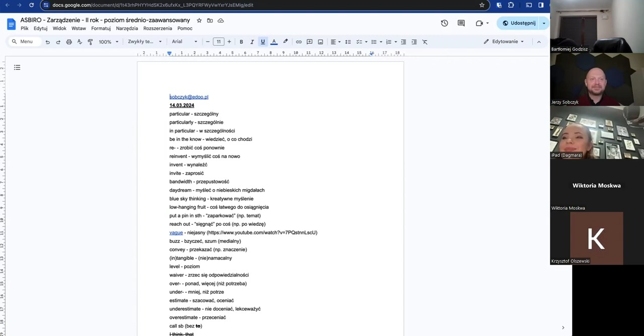Screen dimensions: 644x336
Task: Open the Formatuj menu
Action: (101, 29)
